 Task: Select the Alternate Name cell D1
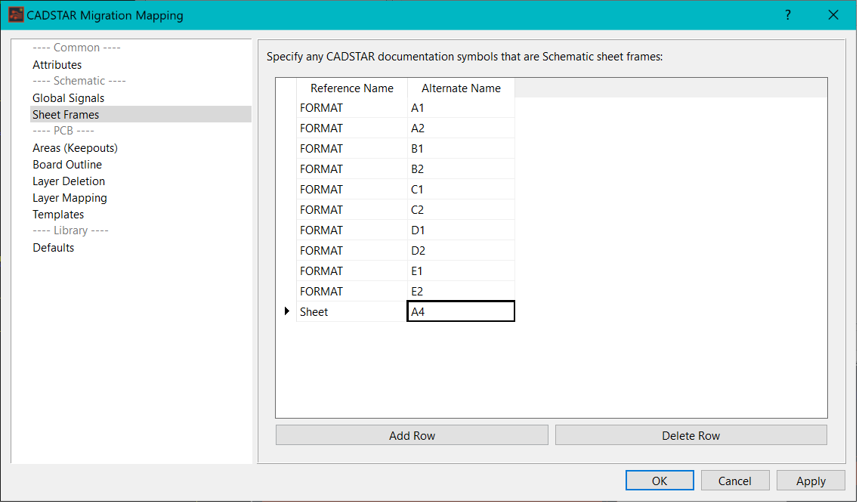462,230
